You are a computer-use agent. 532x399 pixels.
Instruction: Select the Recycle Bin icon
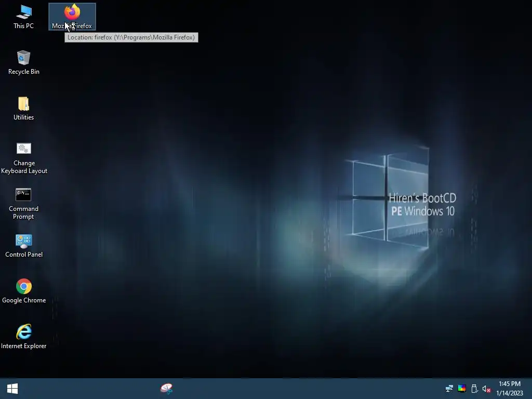click(23, 62)
